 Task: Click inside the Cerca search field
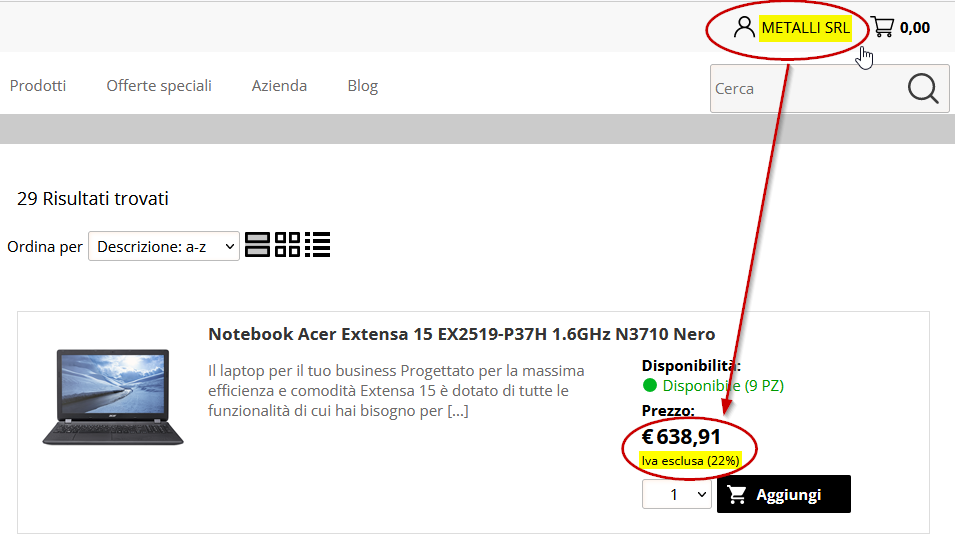pos(807,89)
